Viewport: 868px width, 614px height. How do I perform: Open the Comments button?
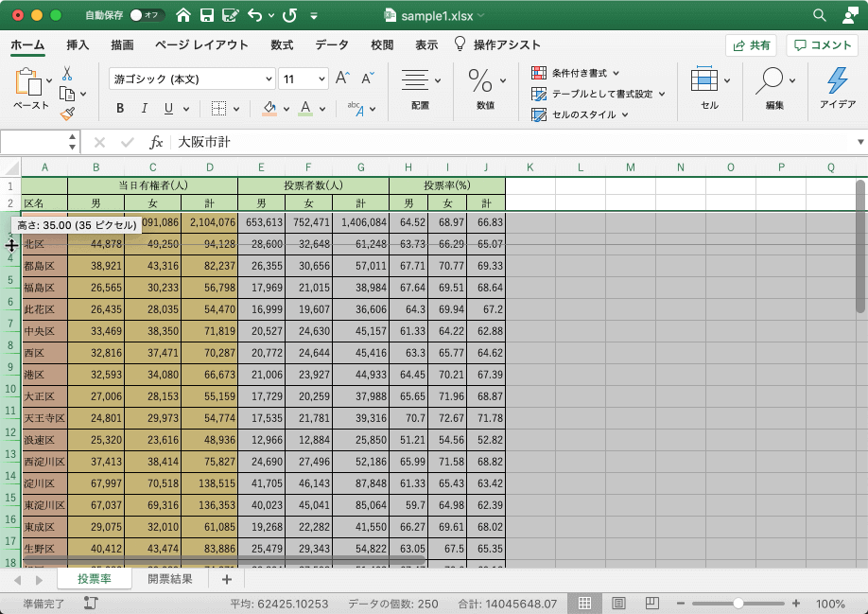coord(823,44)
